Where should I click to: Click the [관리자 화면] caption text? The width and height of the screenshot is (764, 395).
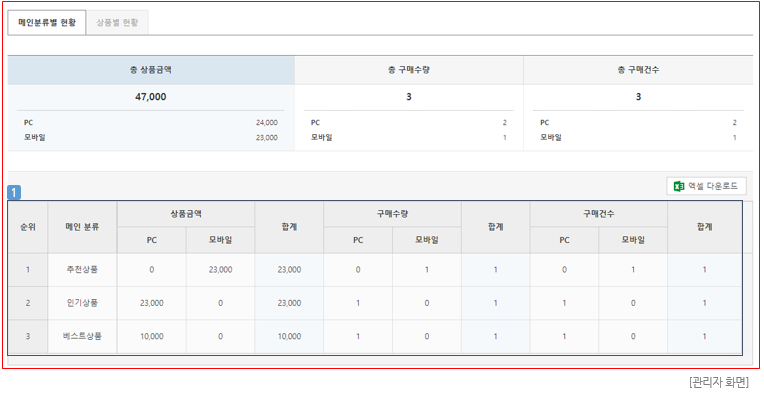click(x=719, y=381)
